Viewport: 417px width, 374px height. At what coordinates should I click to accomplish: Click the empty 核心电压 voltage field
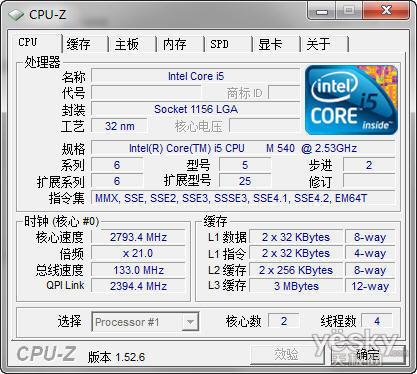click(x=265, y=126)
